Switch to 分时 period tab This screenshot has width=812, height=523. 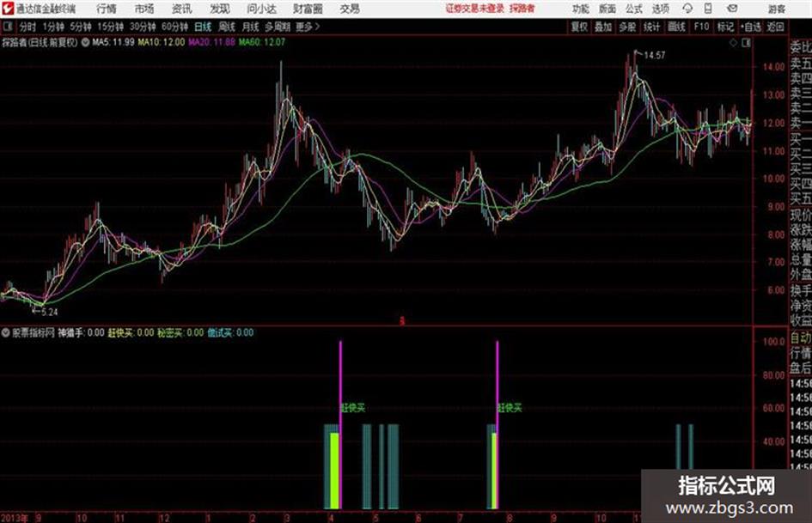click(x=27, y=27)
